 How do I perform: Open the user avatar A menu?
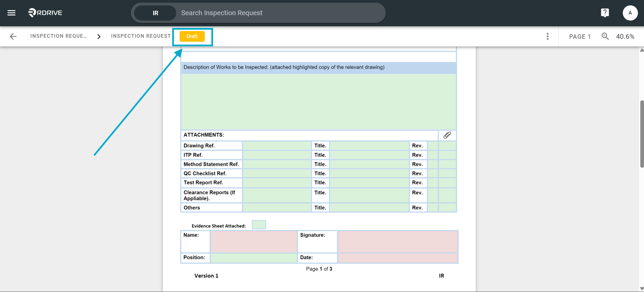[630, 13]
